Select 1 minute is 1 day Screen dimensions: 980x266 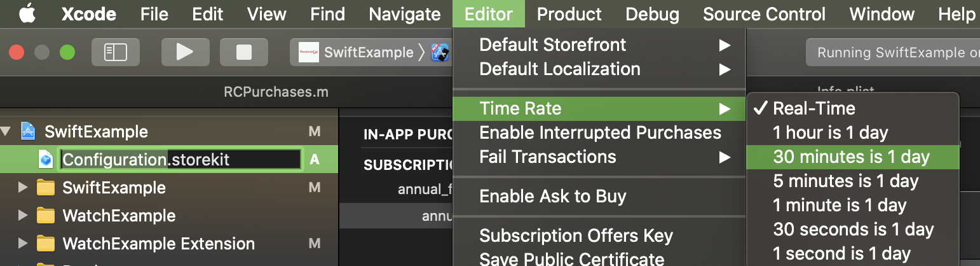pos(852,205)
